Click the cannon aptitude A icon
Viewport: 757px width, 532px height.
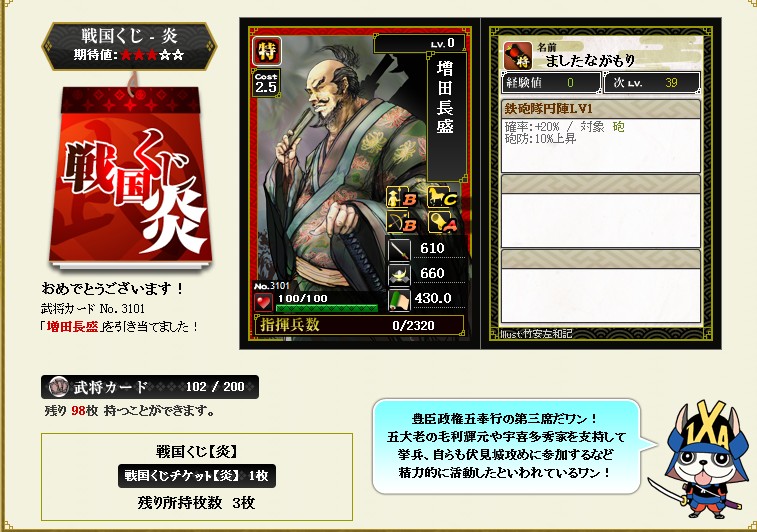(443, 223)
